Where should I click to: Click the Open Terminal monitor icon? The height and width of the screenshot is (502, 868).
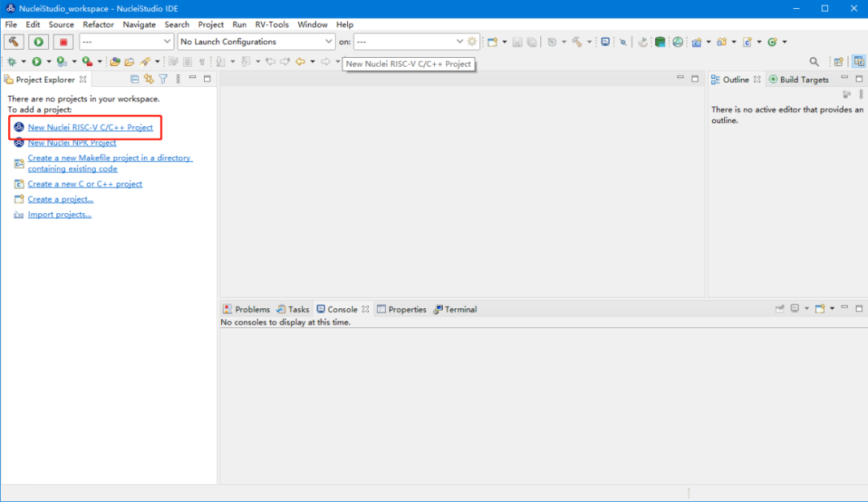click(x=606, y=42)
